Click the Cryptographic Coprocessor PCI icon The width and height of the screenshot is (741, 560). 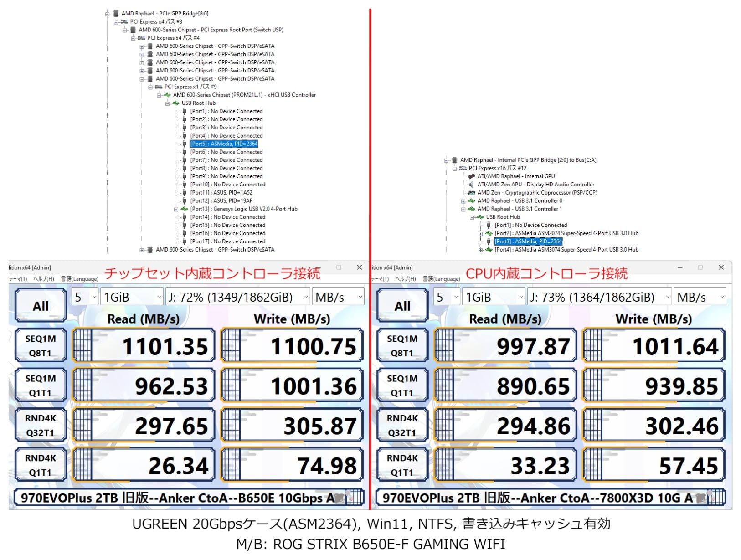pyautogui.click(x=472, y=193)
